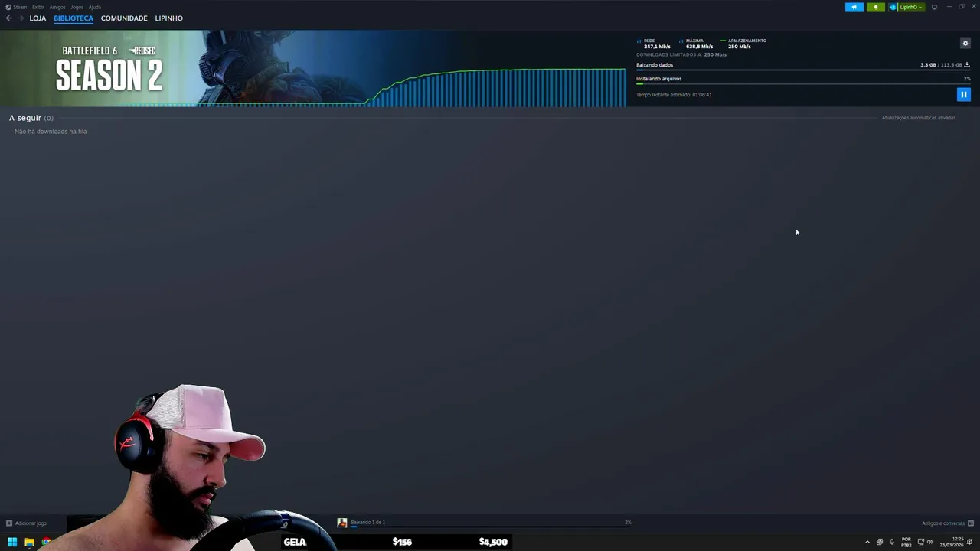Open download settings gear icon
980x551 pixels.
(965, 44)
